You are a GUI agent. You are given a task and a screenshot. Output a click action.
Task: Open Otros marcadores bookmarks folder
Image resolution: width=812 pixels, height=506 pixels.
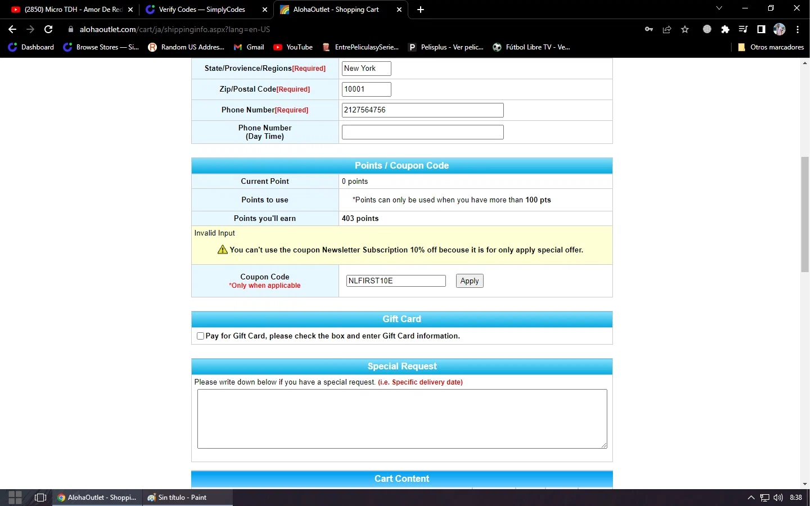(770, 47)
